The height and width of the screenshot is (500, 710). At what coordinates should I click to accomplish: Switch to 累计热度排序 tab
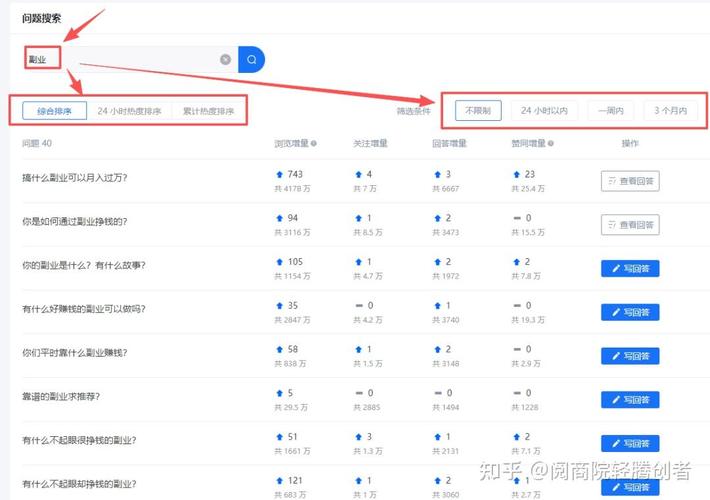click(x=208, y=111)
